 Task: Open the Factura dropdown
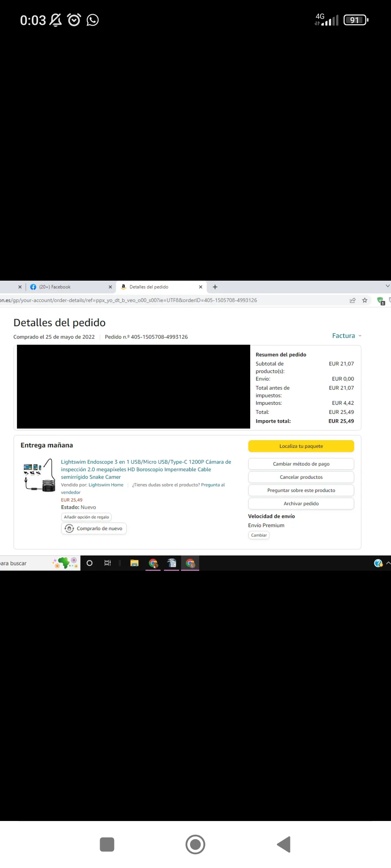tap(346, 336)
